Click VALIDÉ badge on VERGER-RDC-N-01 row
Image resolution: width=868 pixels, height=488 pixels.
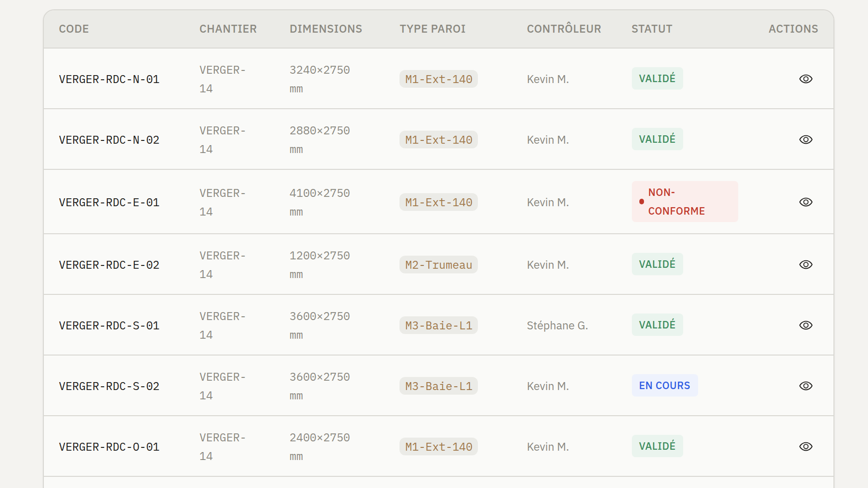(x=657, y=78)
